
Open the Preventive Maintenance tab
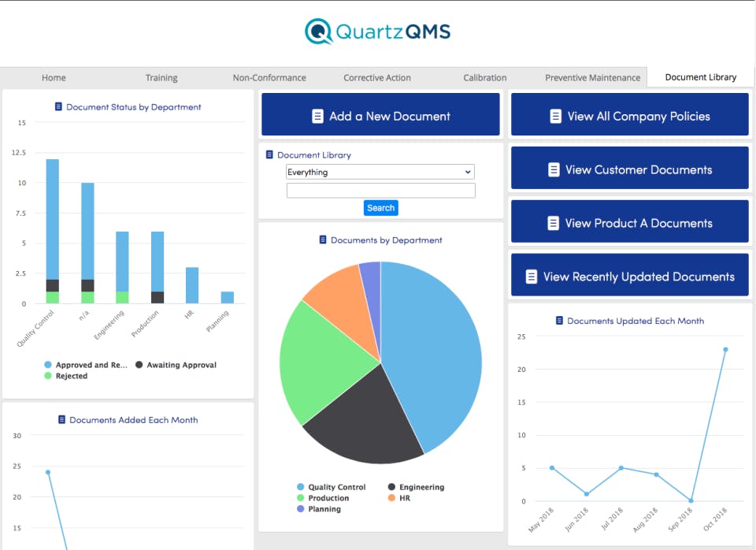tap(592, 78)
